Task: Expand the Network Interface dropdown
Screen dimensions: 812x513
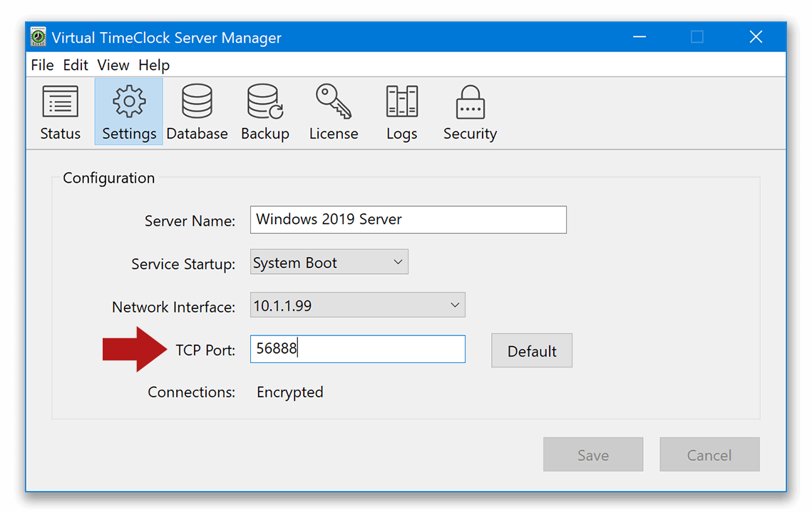Action: pyautogui.click(x=357, y=305)
